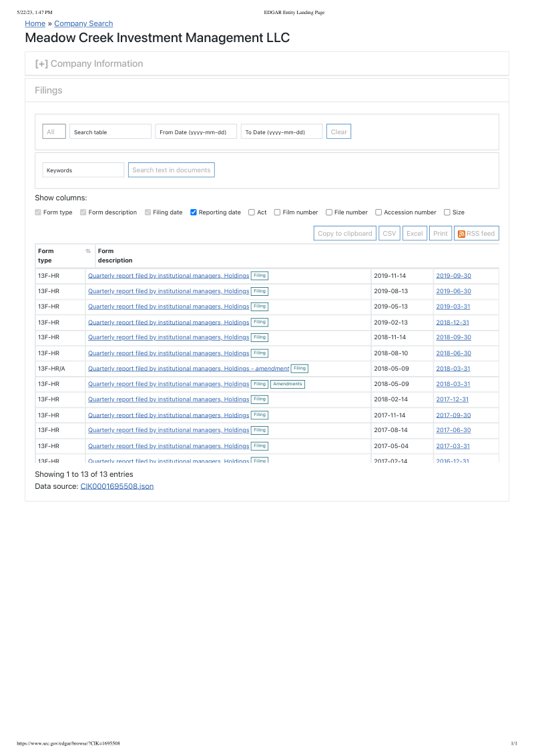Open reporting date 2019-09-30 link
Viewport: 534px width, 756px height.
coord(453,276)
